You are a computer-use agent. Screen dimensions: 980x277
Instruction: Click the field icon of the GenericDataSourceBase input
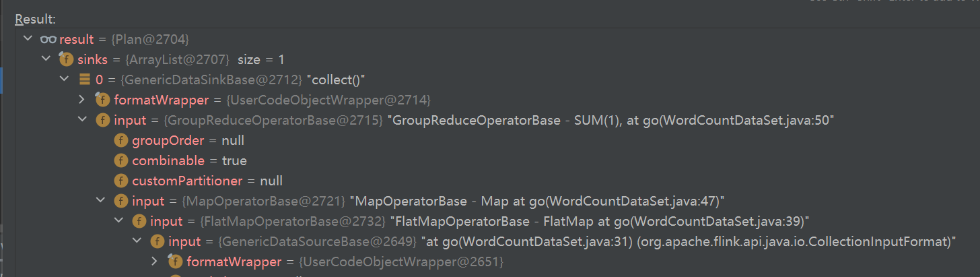point(157,241)
